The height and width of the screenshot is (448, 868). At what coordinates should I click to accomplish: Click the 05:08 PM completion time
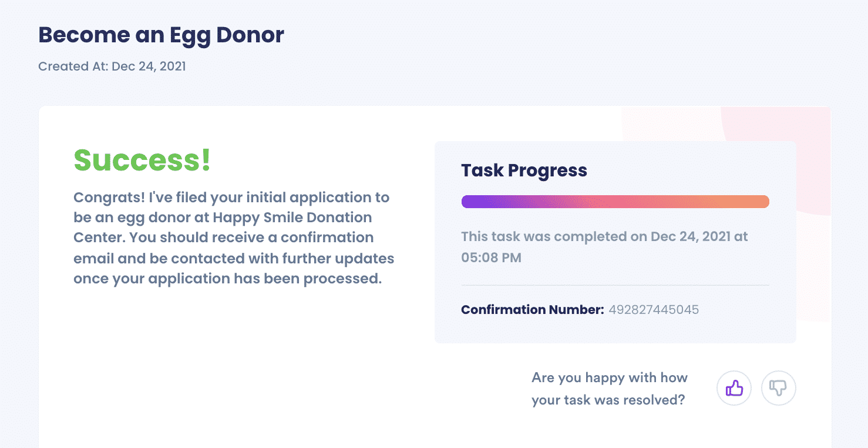pyautogui.click(x=491, y=258)
